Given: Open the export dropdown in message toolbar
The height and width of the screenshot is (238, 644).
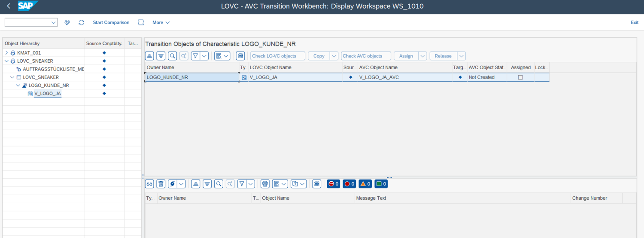Looking at the screenshot, I should click(298, 184).
